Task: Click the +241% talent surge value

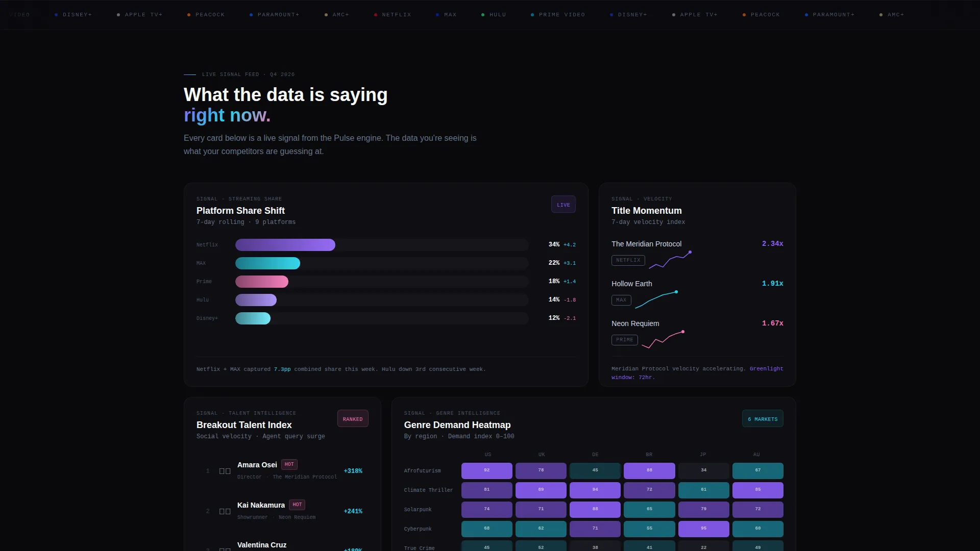Action: [x=353, y=511]
